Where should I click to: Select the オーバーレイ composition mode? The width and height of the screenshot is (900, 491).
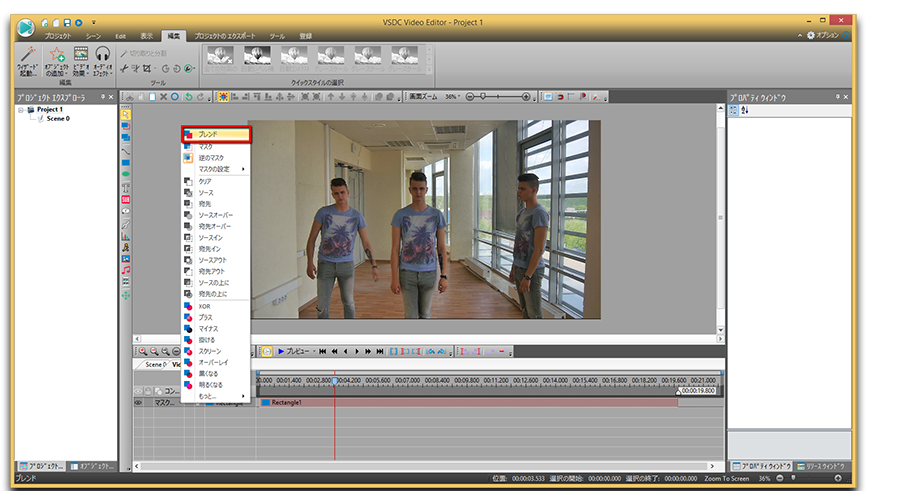216,362
